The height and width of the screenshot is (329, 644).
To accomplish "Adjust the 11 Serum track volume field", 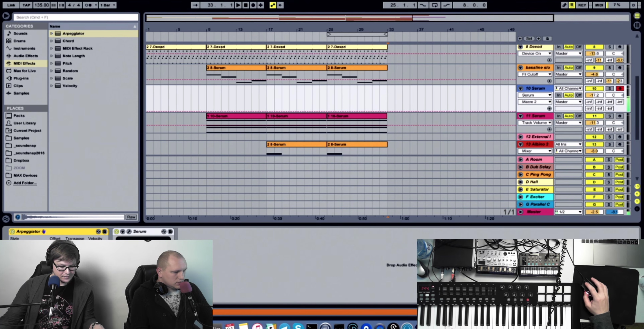I will click(x=594, y=123).
